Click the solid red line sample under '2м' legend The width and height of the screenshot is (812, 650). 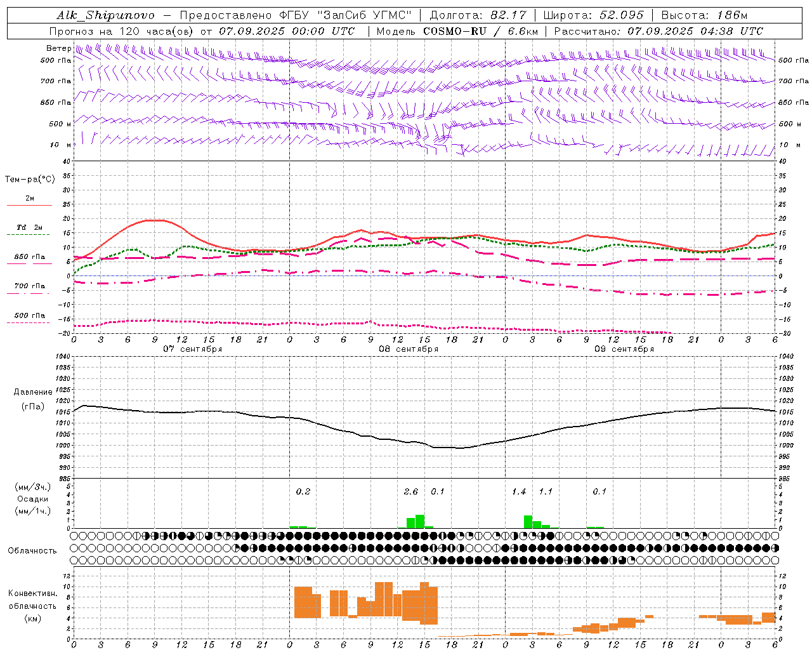click(x=30, y=205)
